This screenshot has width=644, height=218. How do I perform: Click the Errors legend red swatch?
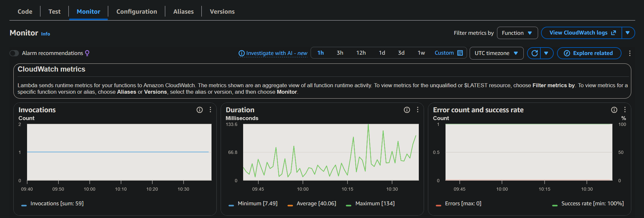pos(438,205)
